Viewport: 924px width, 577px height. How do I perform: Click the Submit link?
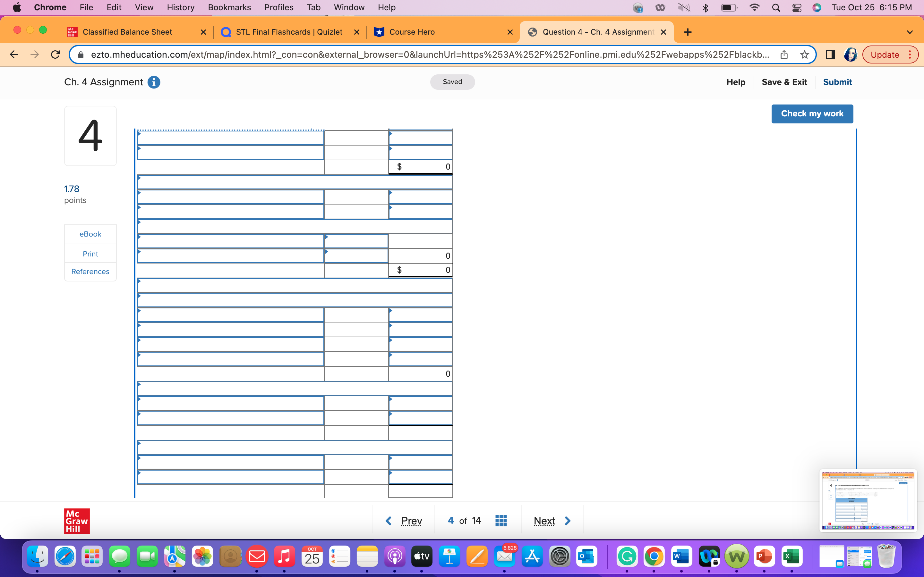[837, 82]
